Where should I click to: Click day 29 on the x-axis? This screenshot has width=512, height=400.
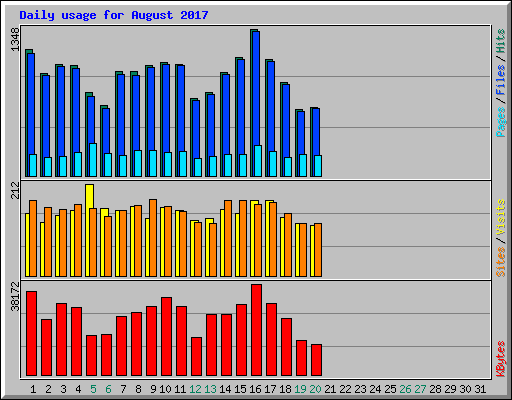tap(450, 389)
